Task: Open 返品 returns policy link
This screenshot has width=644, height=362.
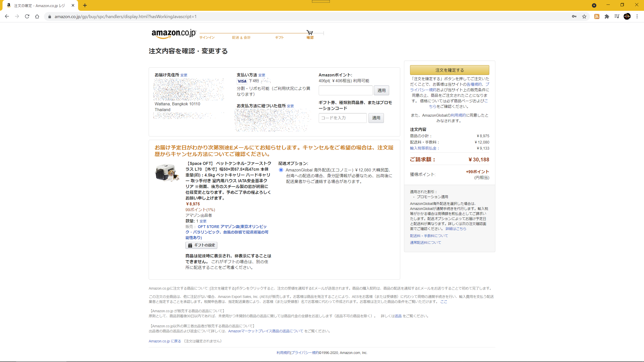Action: 398,316
